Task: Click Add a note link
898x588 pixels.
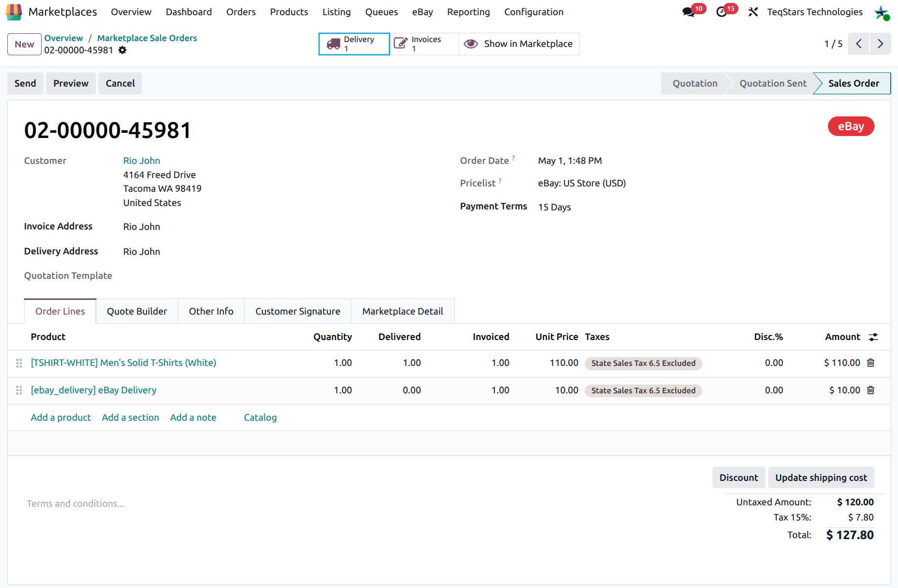Action: point(193,417)
